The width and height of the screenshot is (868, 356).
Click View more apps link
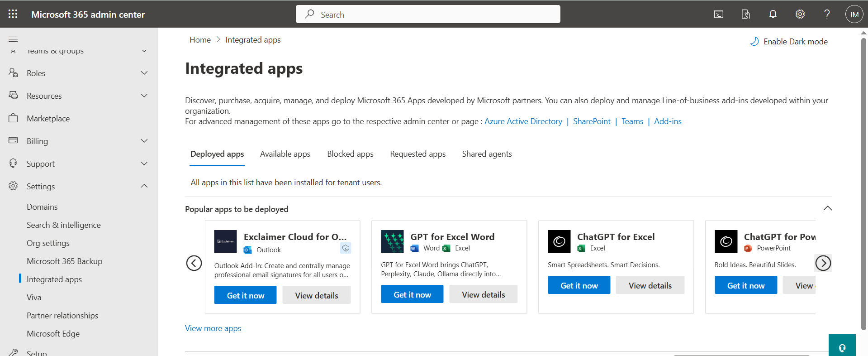pyautogui.click(x=213, y=328)
